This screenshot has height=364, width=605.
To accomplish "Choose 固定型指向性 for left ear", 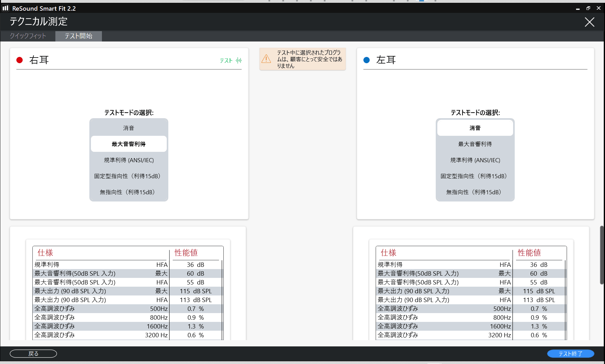I will (x=475, y=176).
